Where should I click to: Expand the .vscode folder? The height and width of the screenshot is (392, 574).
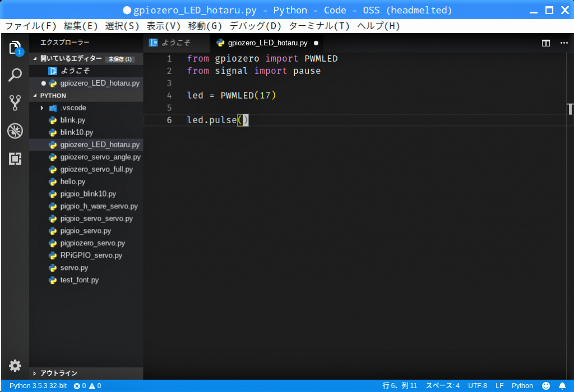tap(42, 108)
